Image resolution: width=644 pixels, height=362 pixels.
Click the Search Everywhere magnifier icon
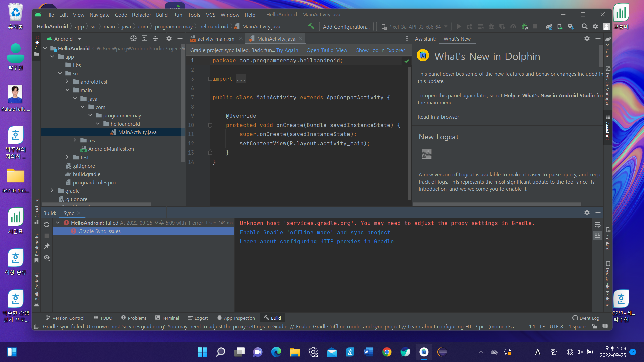pos(584,27)
